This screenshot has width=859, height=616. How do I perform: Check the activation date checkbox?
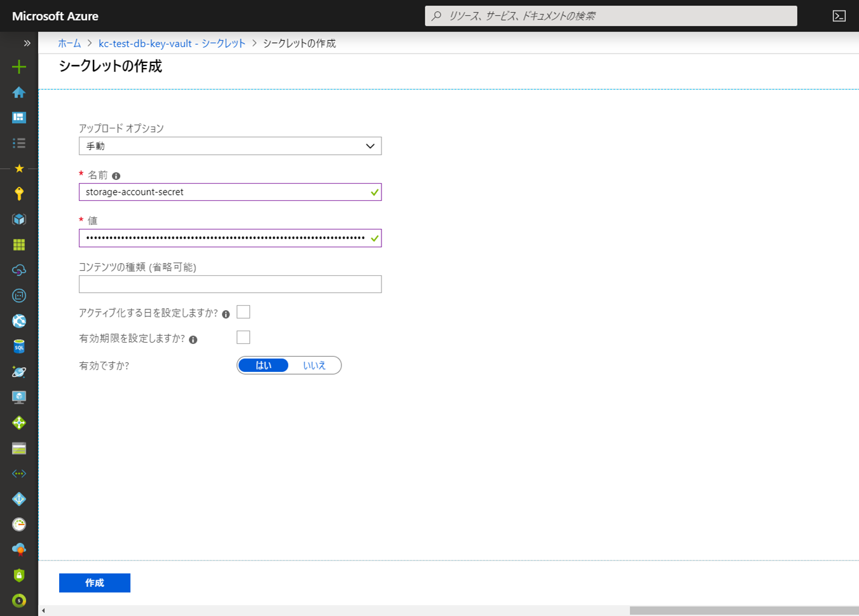click(x=244, y=312)
